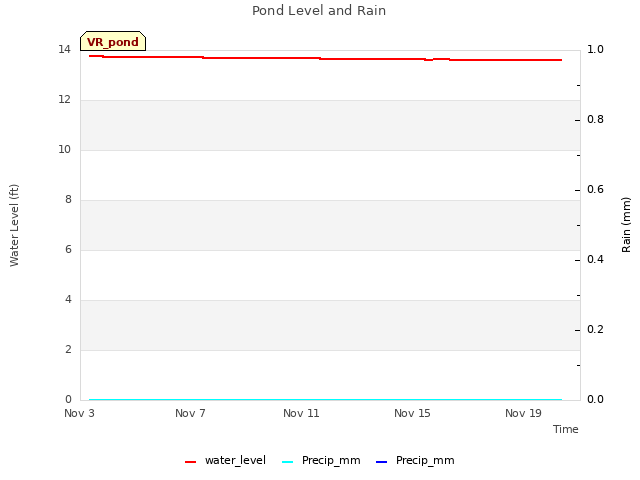Screen dimensions: 640x480
Task: Click the 1.0 tick on rain axis
Action: (595, 49)
